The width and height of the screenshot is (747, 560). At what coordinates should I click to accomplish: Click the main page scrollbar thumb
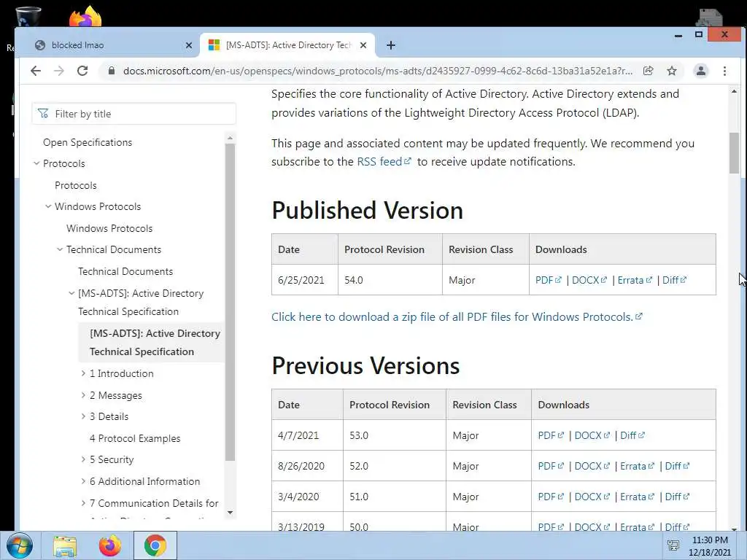pos(734,153)
